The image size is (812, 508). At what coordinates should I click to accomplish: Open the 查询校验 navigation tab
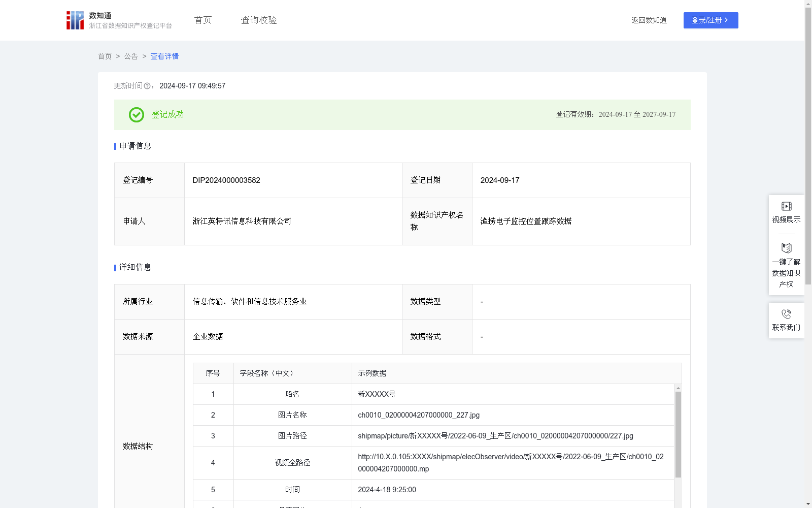coord(259,20)
